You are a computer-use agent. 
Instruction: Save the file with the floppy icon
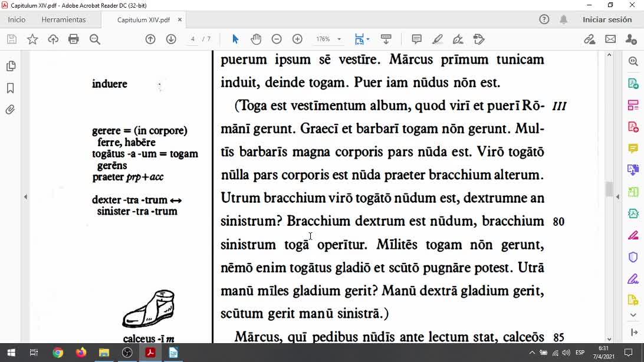click(12, 39)
